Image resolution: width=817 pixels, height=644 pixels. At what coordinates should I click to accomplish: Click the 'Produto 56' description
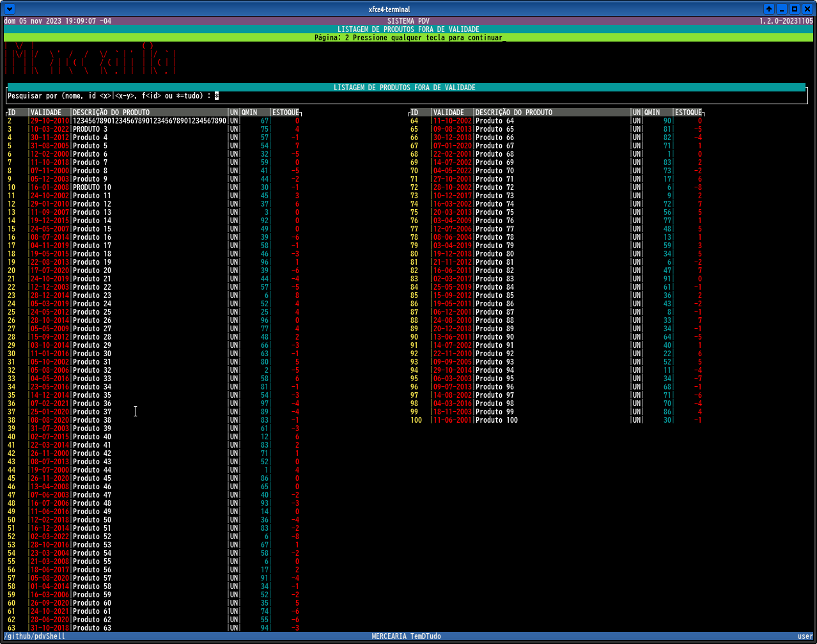(92, 570)
